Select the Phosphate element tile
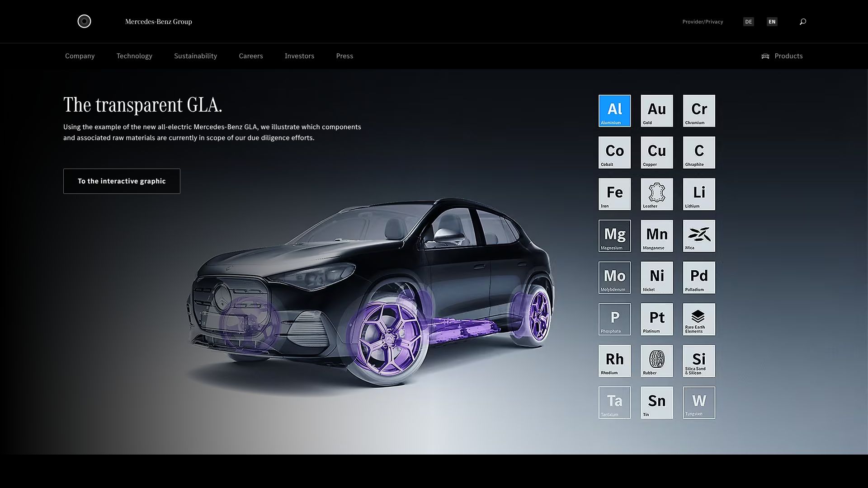 [615, 319]
